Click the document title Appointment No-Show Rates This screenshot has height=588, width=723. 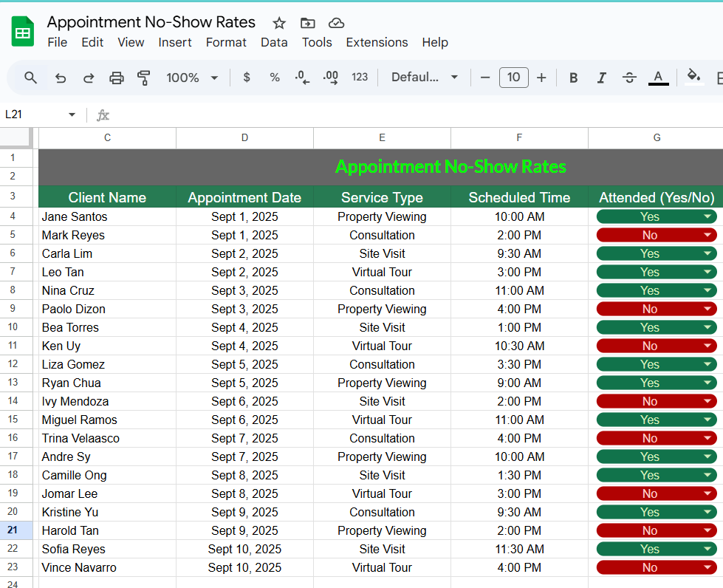(x=151, y=22)
